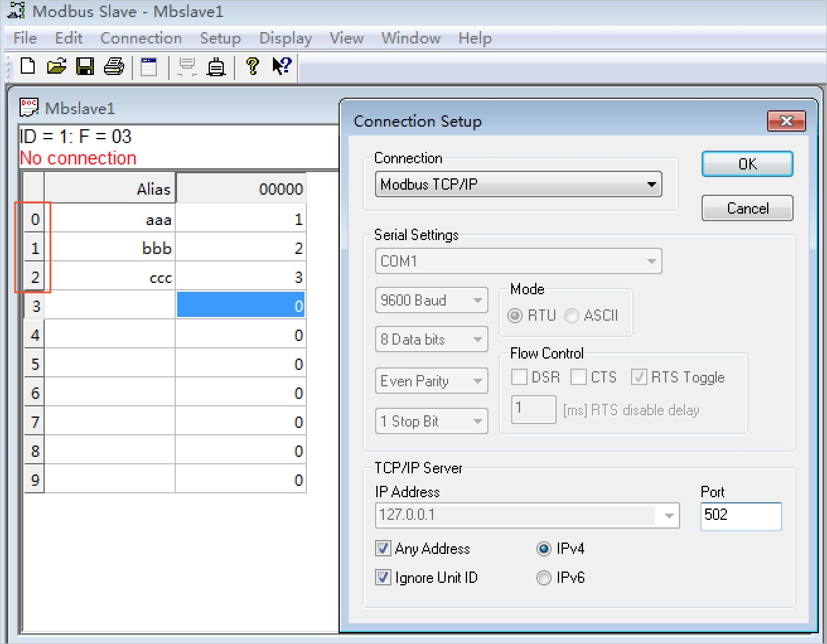
Task: Click the alias cell 'ccc'
Action: point(110,277)
